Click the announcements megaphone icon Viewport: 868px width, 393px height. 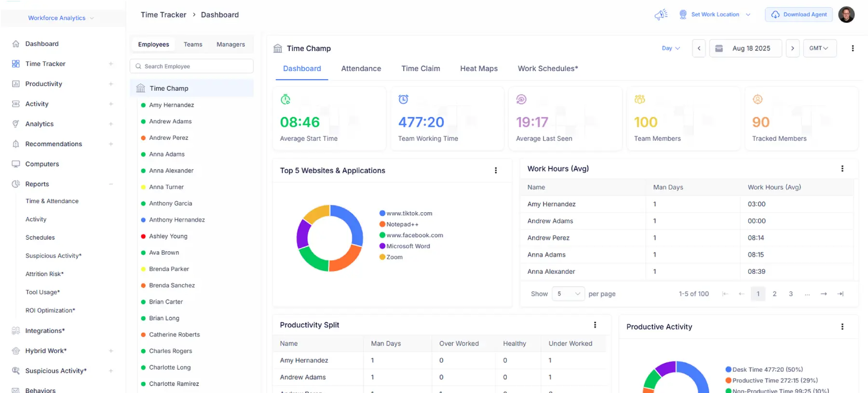pyautogui.click(x=661, y=14)
